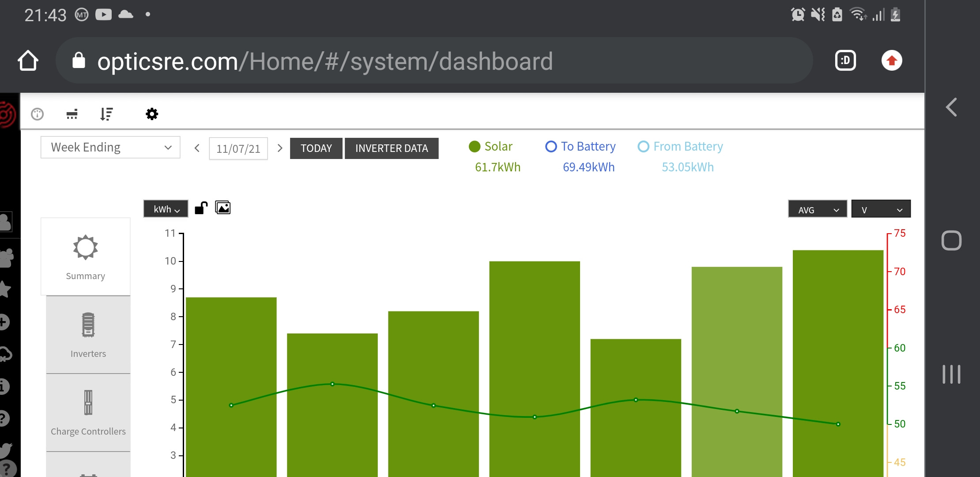Click the voltage line's peak data point
Viewport: 980px width, 477px height.
(332, 384)
